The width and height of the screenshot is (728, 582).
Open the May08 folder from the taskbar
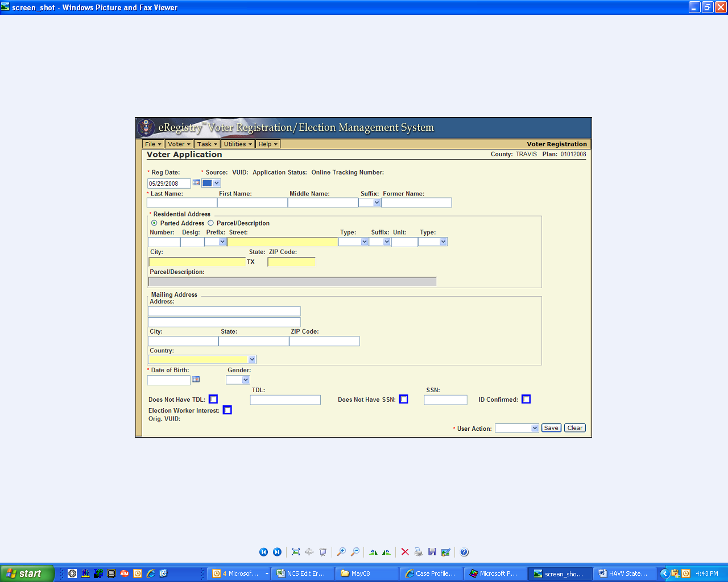(367, 573)
